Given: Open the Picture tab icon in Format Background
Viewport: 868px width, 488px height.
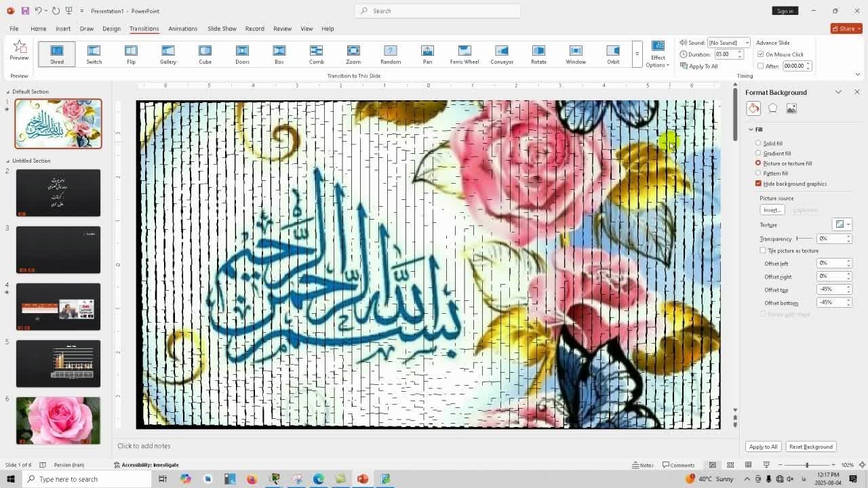Looking at the screenshot, I should pyautogui.click(x=791, y=108).
